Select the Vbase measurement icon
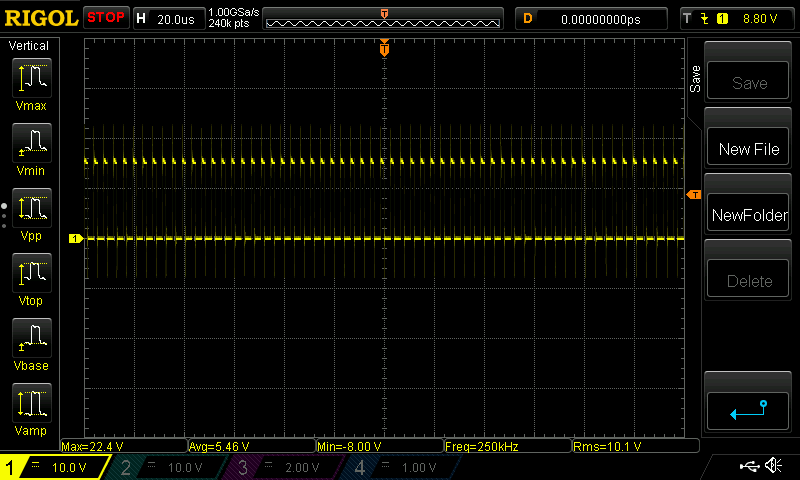 click(32, 338)
